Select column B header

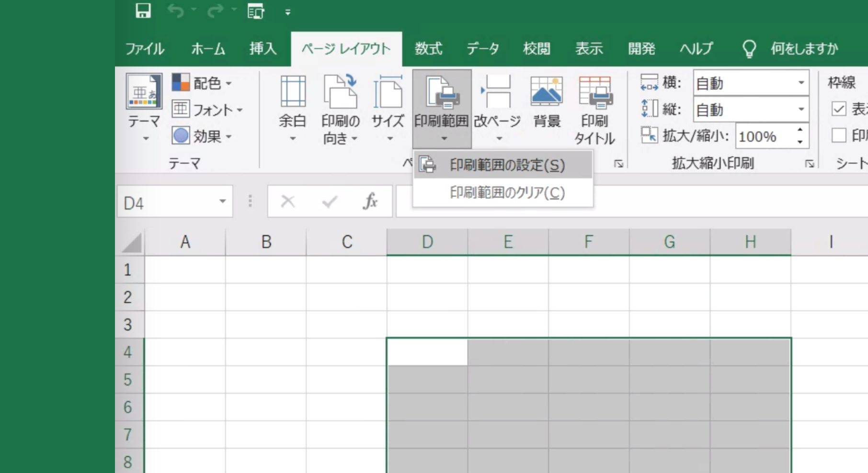[266, 242]
